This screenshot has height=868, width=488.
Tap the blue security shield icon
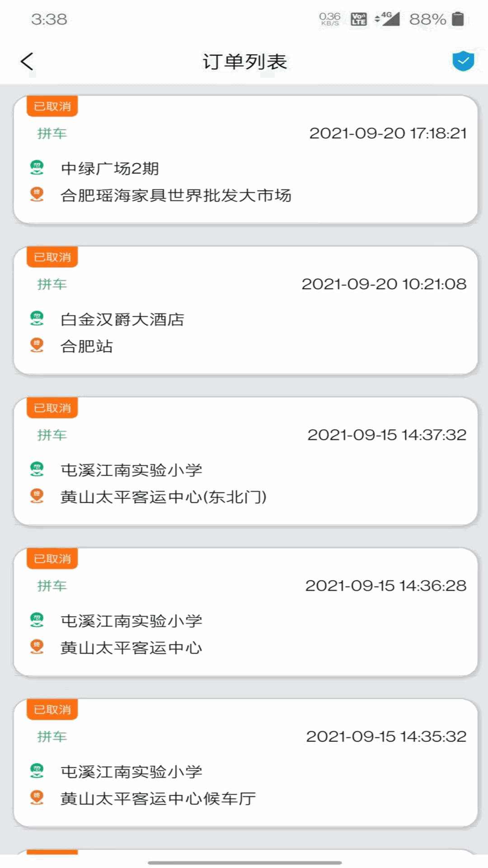[463, 61]
